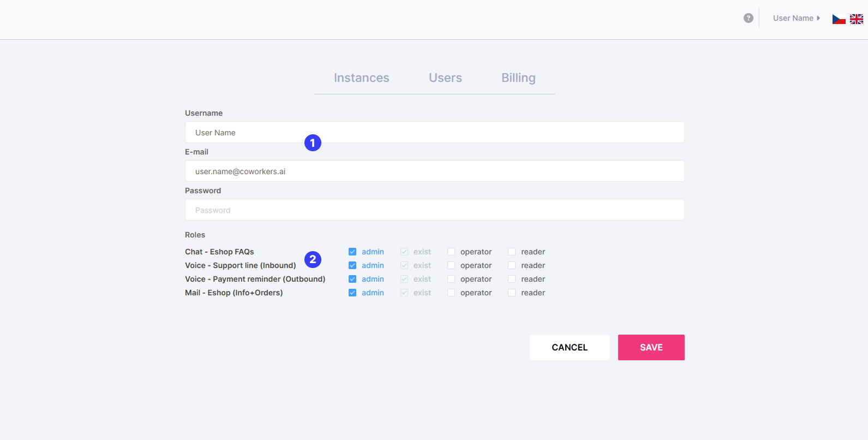Uncheck admin for Chat - Eshop FAQs
868x440 pixels.
352,252
